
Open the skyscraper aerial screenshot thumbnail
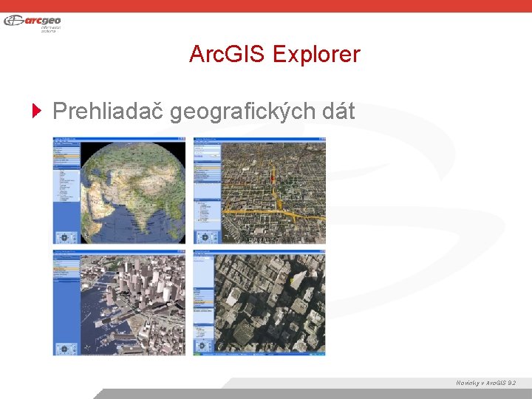coord(259,303)
